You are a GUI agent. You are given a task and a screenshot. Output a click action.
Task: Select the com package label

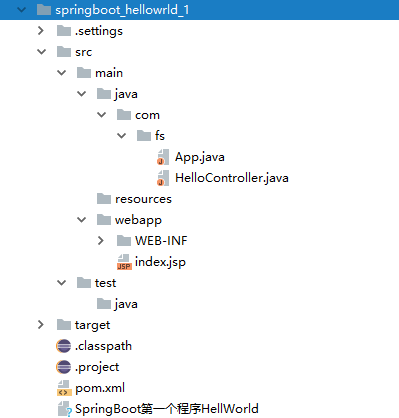tap(147, 115)
